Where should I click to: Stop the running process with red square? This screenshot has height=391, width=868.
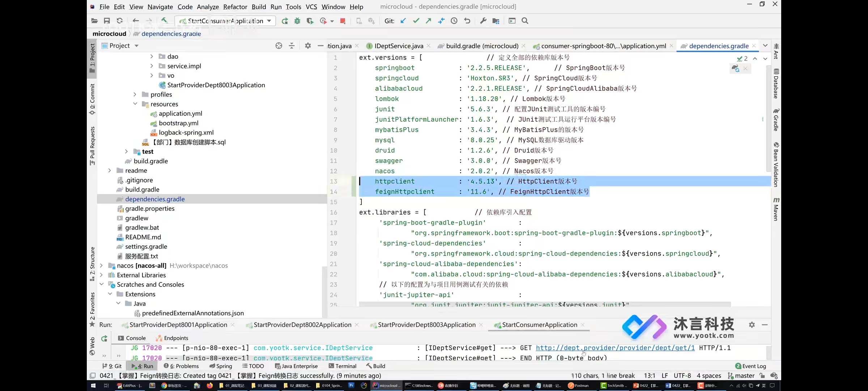(342, 21)
